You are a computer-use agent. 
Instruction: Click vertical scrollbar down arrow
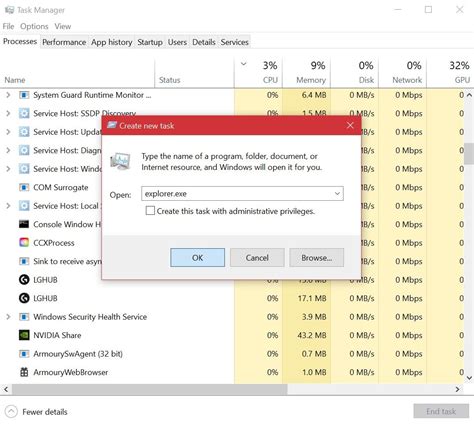(469, 378)
